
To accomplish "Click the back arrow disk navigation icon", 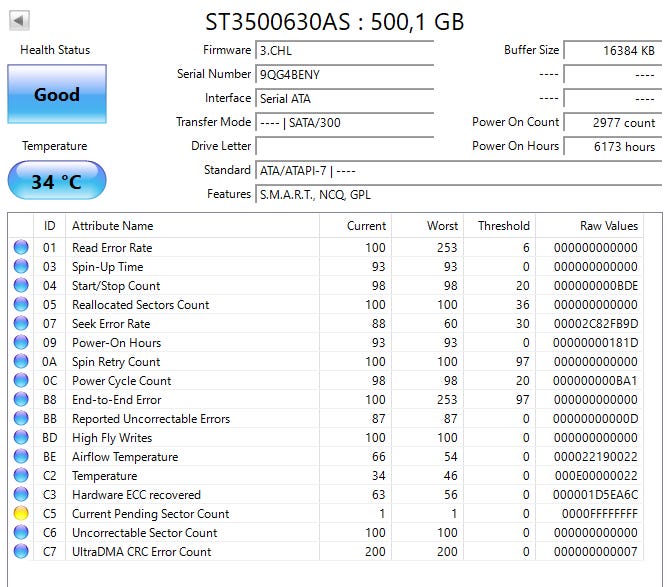I will point(19,20).
